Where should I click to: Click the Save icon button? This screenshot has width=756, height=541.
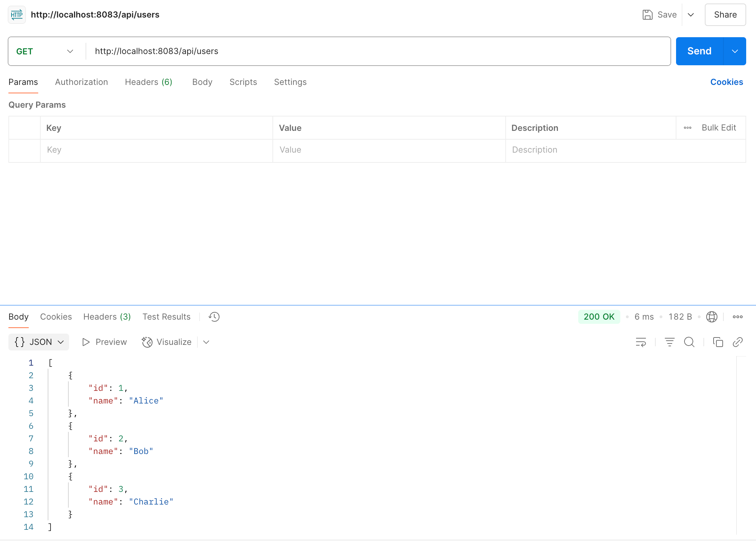tap(647, 15)
